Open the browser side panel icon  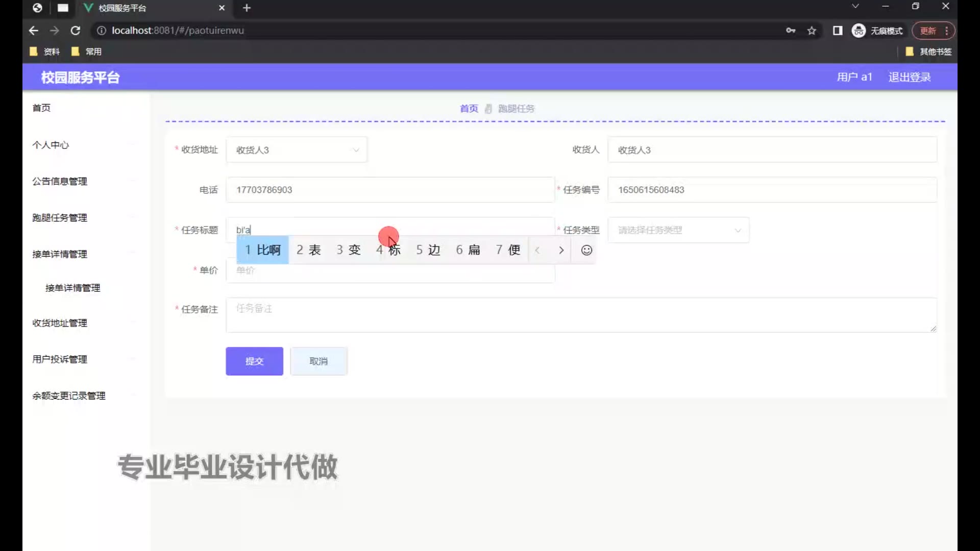838,31
